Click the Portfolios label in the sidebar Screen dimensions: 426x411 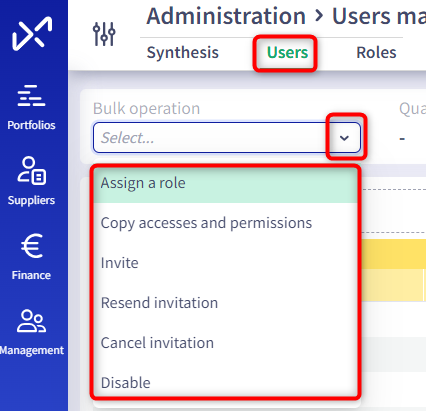[x=31, y=125]
